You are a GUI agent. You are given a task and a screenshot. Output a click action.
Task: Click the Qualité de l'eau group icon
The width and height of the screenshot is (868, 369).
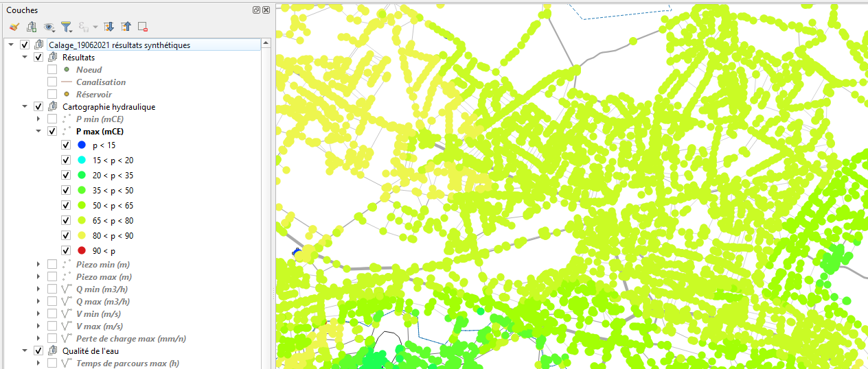pos(52,350)
